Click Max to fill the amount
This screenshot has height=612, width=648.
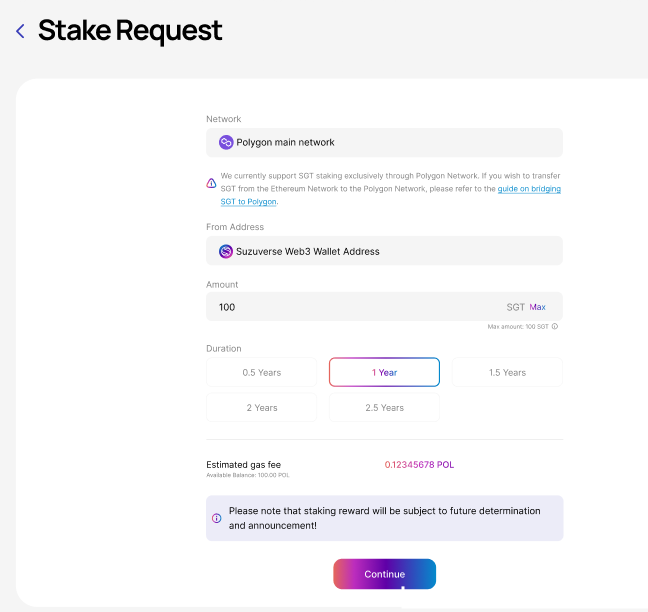pos(538,307)
